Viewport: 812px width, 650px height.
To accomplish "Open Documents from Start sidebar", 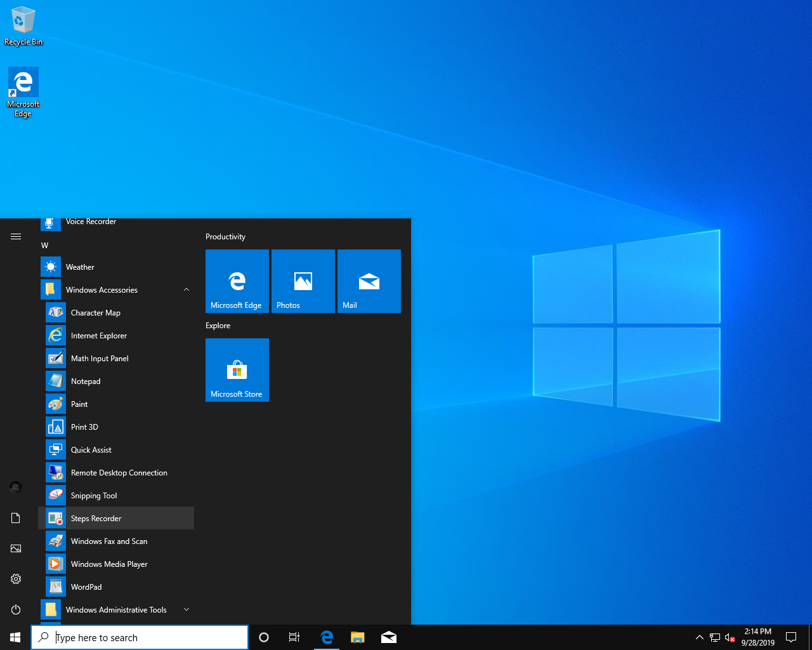I will [x=16, y=518].
